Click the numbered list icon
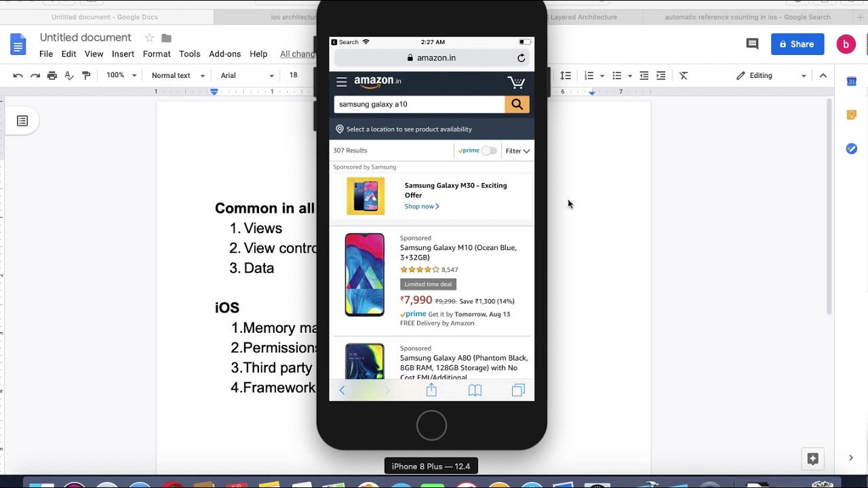Viewport: 868px width, 488px height. (x=589, y=75)
